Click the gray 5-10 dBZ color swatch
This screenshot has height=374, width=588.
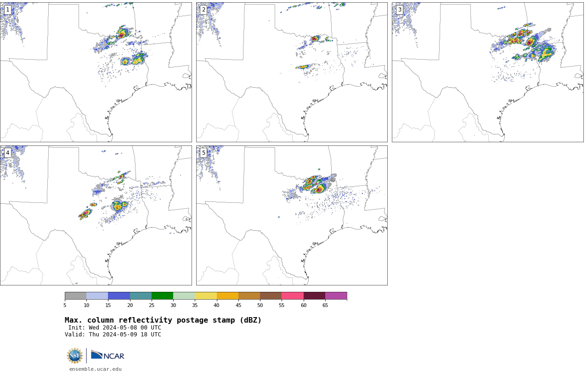pyautogui.click(x=75, y=296)
